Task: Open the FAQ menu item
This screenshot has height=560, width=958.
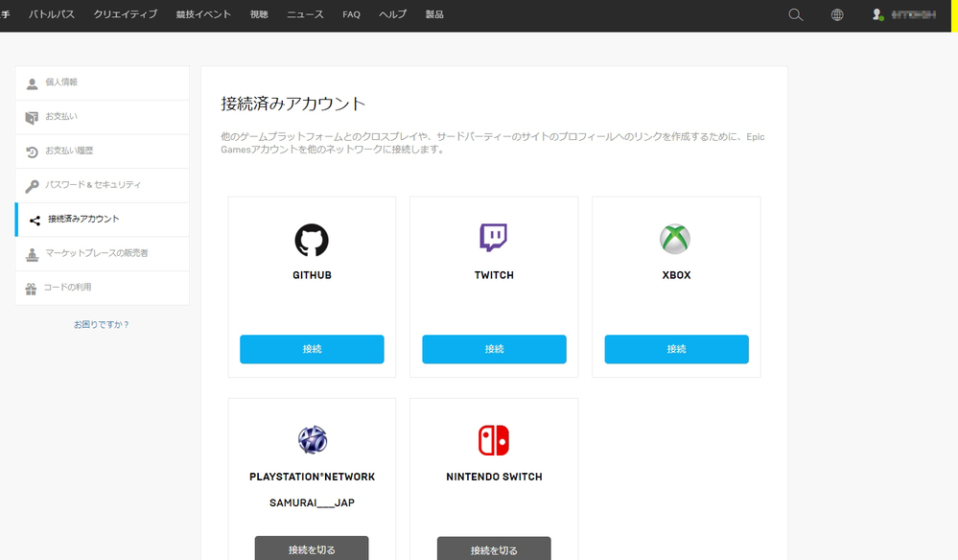Action: tap(351, 14)
